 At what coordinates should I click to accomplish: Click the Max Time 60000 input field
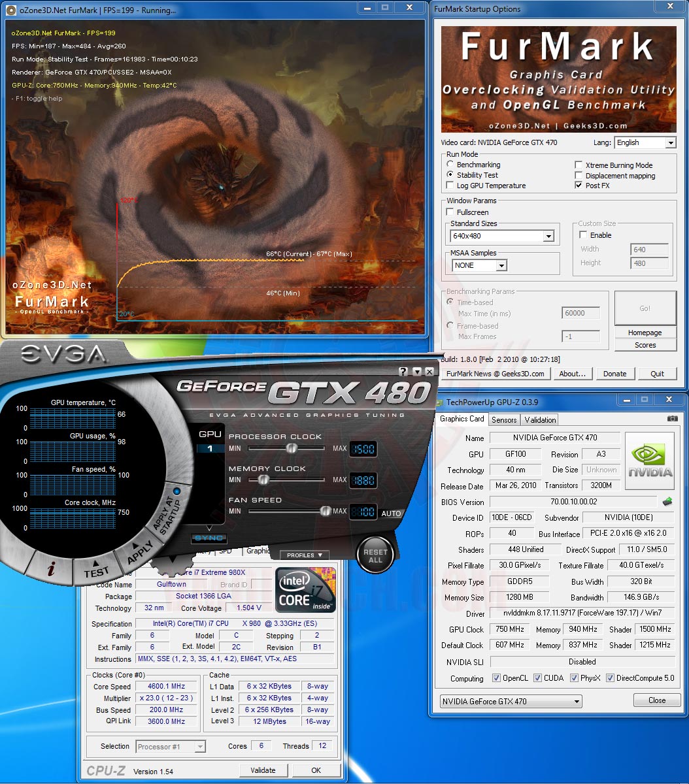click(580, 313)
